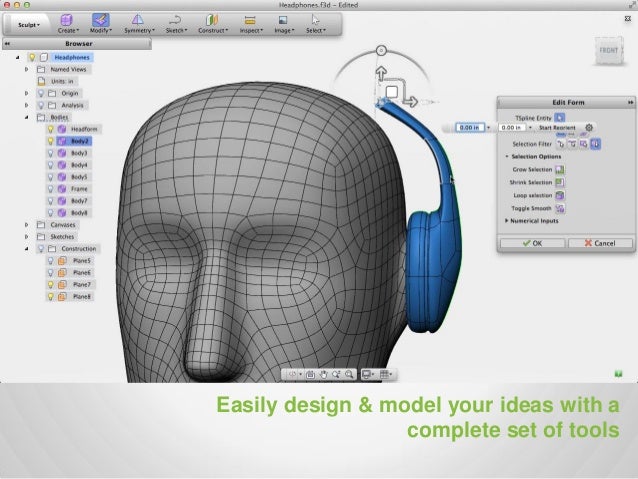638x479 pixels.
Task: Expand the Sketches folder in Browser
Action: point(27,237)
